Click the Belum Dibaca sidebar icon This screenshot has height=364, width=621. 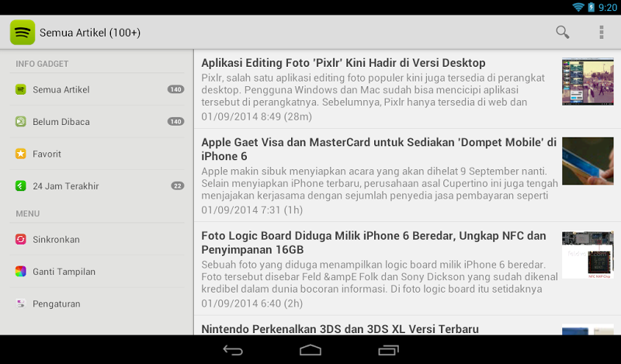(x=21, y=122)
